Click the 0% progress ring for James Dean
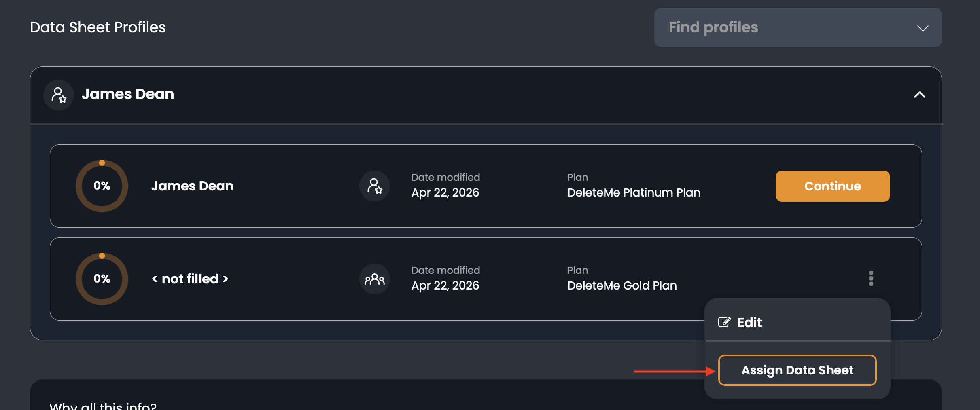Screen dimensions: 980x410 (x=102, y=186)
